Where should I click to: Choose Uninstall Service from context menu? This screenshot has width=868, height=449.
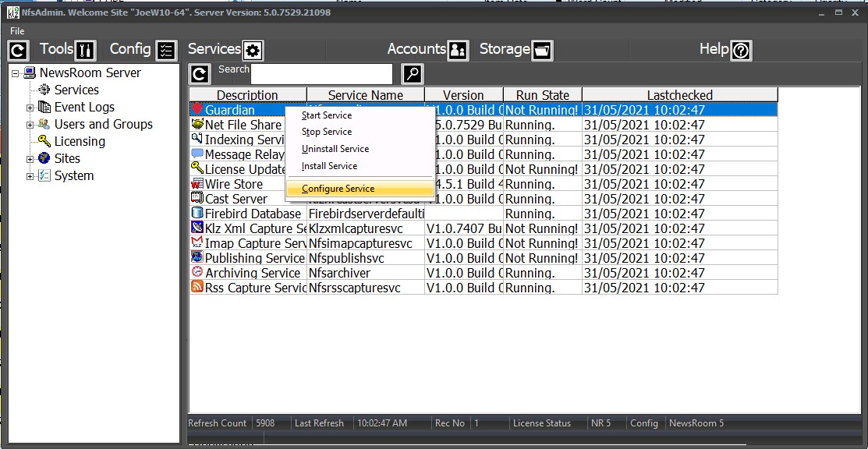(360, 149)
